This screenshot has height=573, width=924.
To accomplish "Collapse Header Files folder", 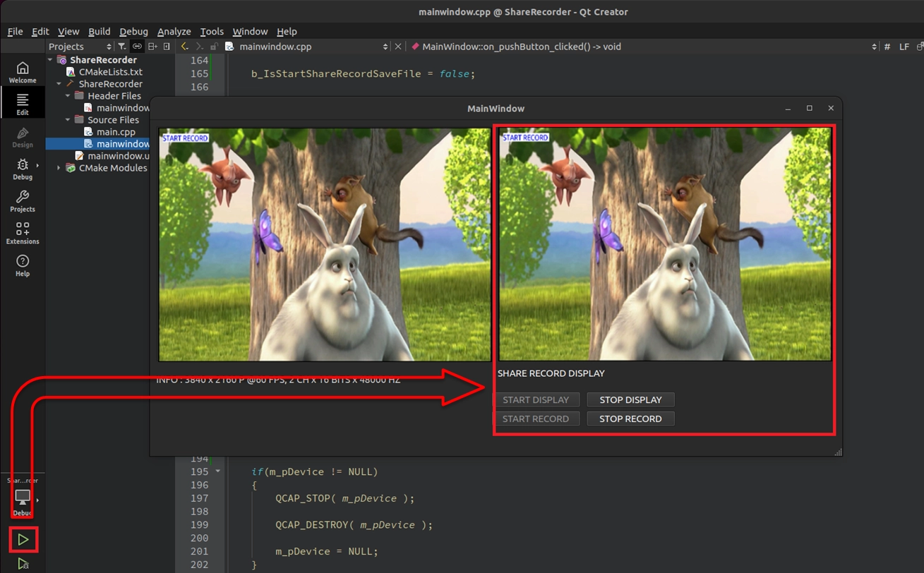I will pyautogui.click(x=68, y=96).
